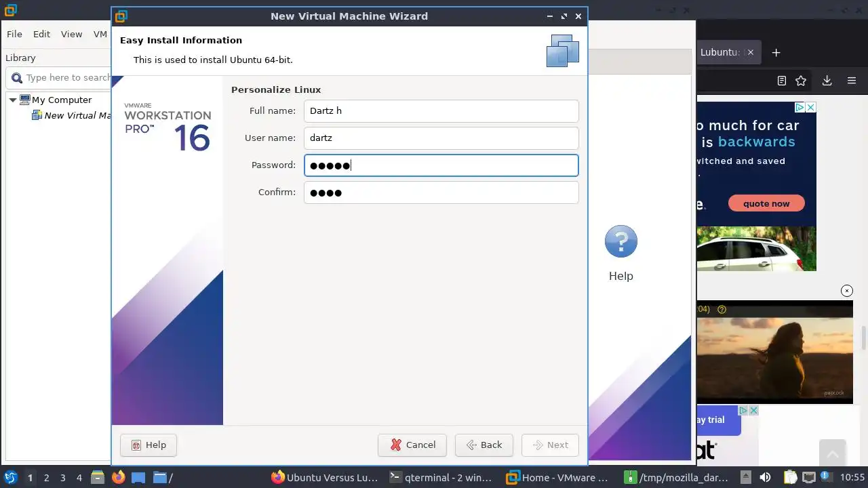Close the Lubuntu tab in Firefox

pyautogui.click(x=750, y=52)
